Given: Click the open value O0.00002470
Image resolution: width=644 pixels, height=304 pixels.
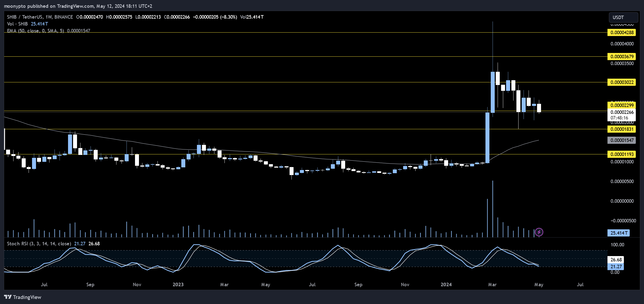Looking at the screenshot, I should (x=89, y=17).
